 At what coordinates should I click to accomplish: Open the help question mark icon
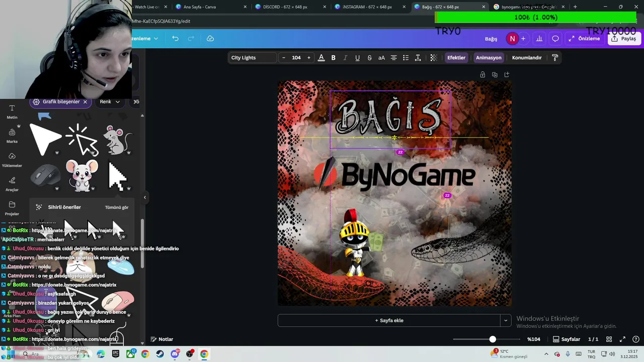pos(636,339)
